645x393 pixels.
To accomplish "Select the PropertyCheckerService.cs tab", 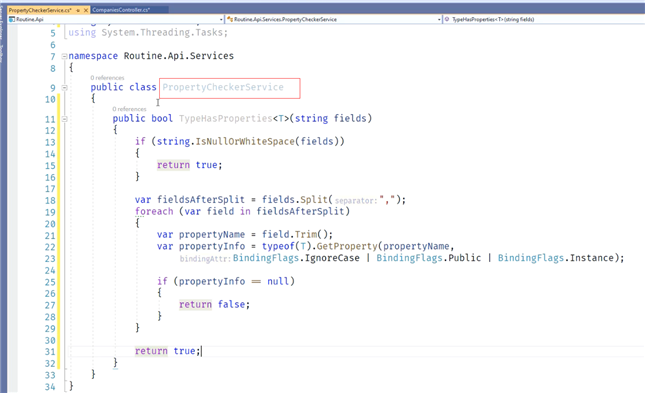I will [x=40, y=10].
